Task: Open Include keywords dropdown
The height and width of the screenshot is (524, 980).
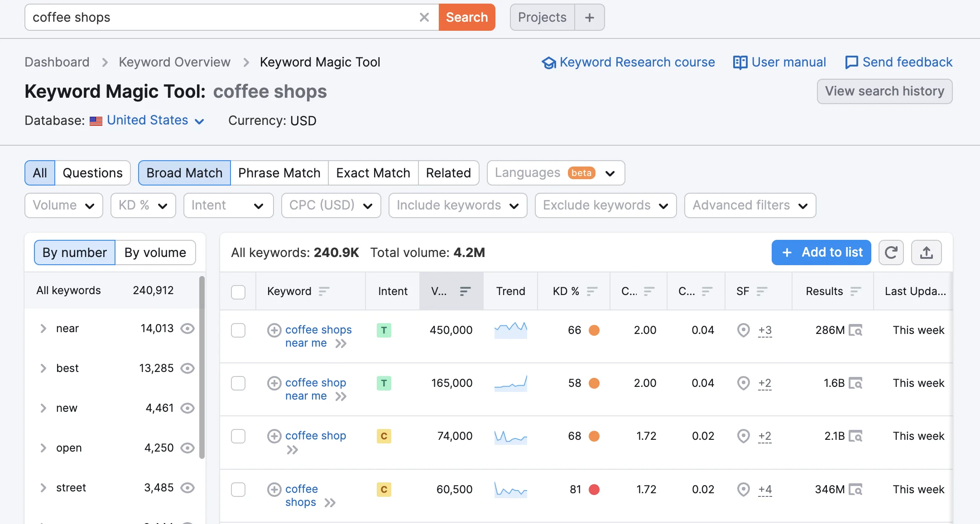Action: click(x=458, y=205)
